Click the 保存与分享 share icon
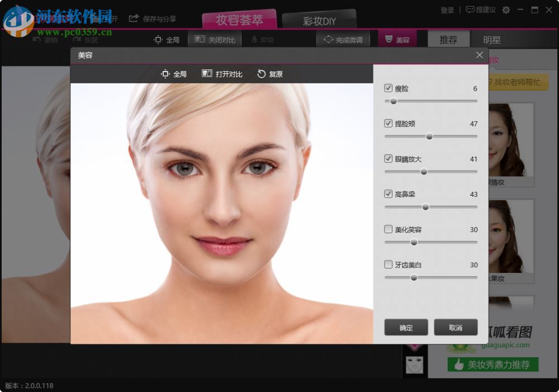The height and width of the screenshot is (392, 559). click(134, 18)
